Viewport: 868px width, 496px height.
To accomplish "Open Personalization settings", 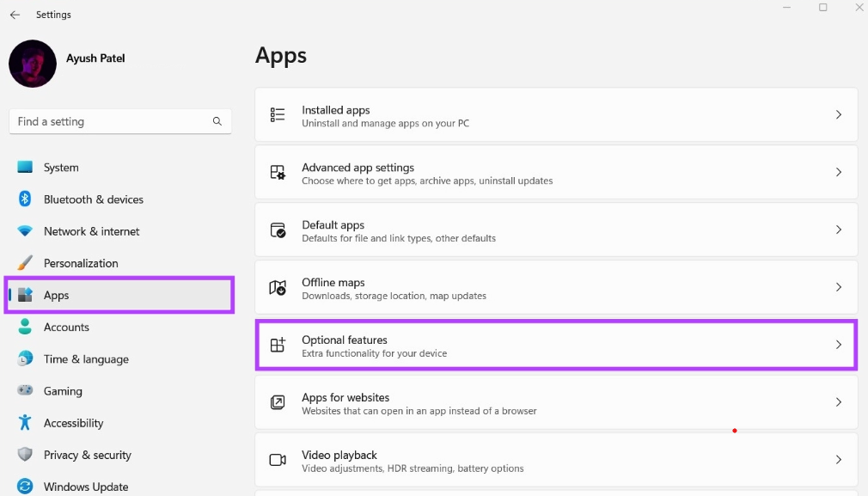I will click(81, 263).
